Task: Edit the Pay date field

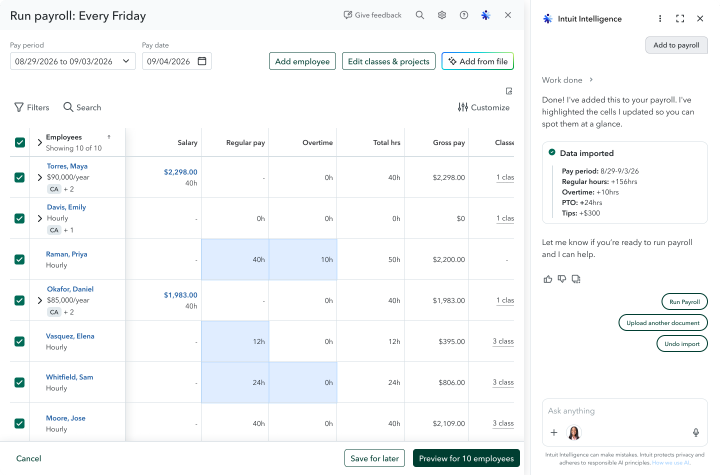Action: (177, 61)
